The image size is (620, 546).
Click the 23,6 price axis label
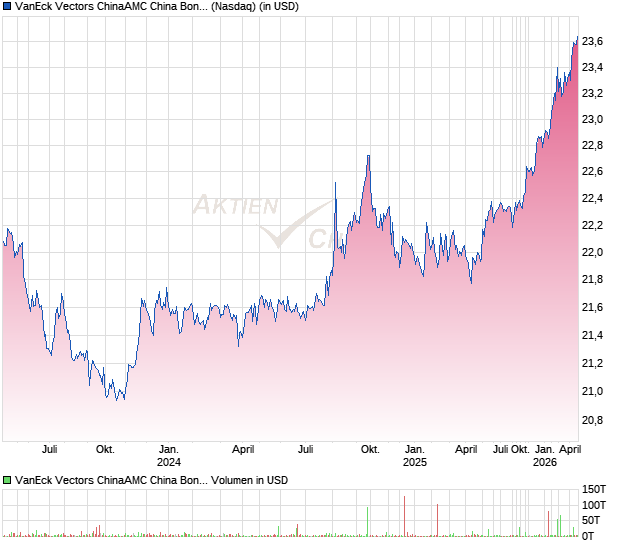[592, 41]
